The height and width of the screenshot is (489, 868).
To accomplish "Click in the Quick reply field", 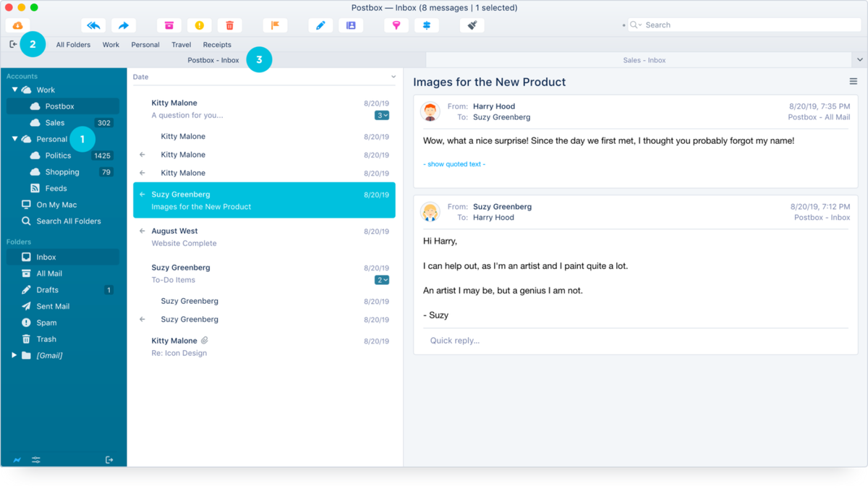I will click(x=635, y=341).
